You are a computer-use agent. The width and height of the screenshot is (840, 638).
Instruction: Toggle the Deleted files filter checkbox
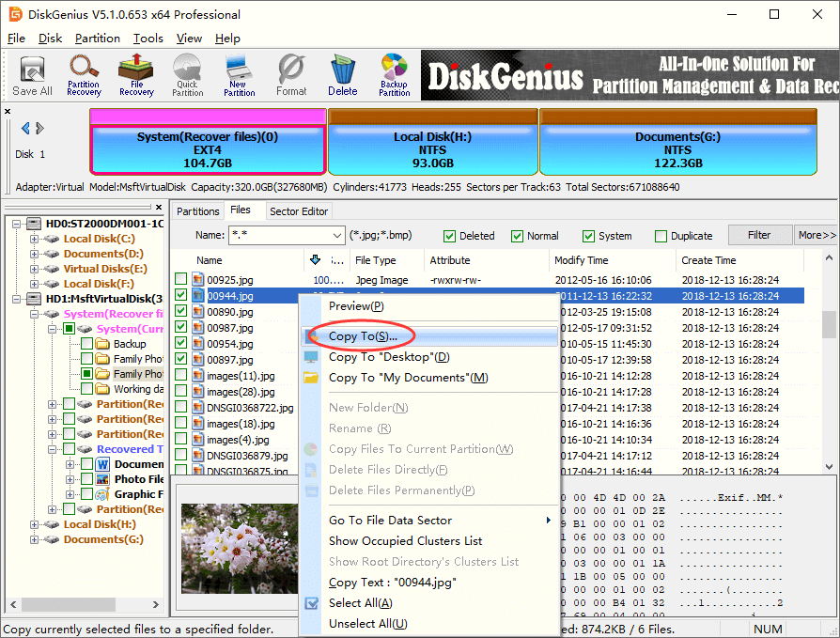coord(450,236)
